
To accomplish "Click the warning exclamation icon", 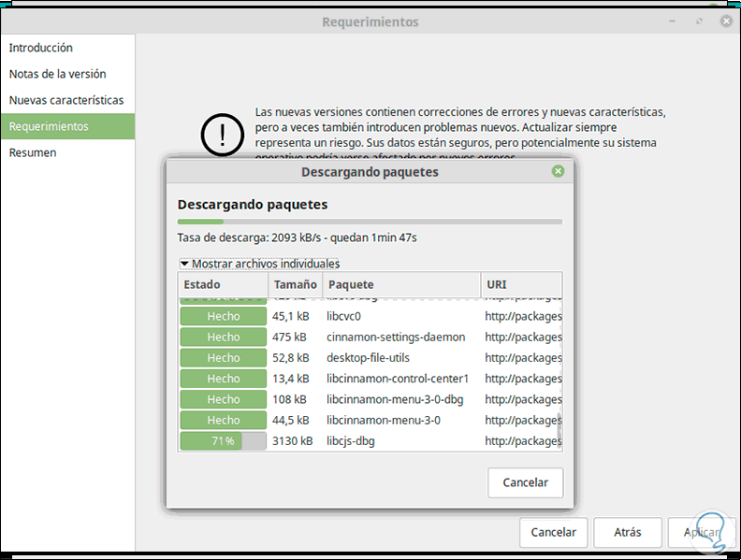I will click(223, 135).
